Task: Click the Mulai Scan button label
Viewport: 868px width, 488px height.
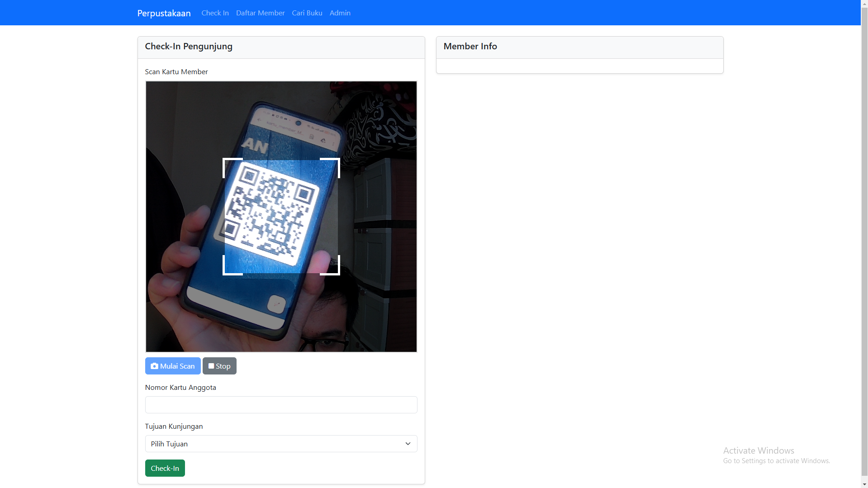Action: pyautogui.click(x=177, y=366)
